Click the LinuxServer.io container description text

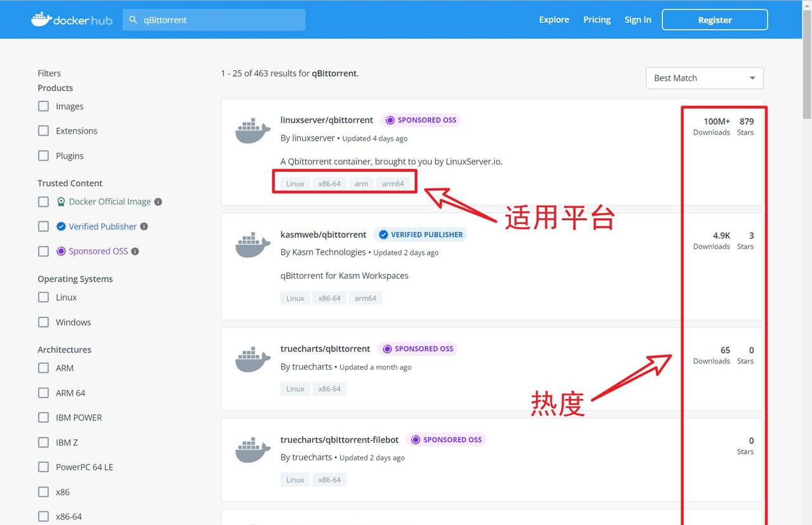click(x=391, y=162)
